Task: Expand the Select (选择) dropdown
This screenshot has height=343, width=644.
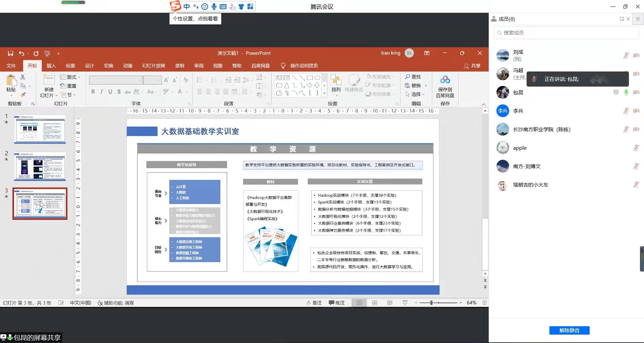Action: (415, 94)
